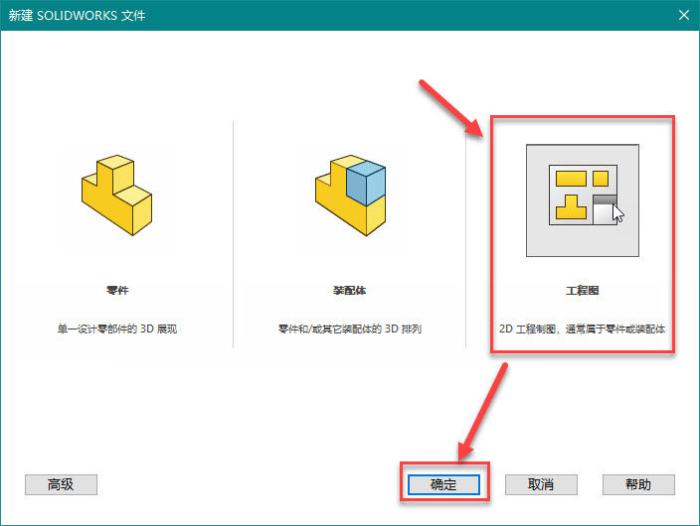
Task: Open advanced options with 高级 button
Action: pyautogui.click(x=61, y=484)
